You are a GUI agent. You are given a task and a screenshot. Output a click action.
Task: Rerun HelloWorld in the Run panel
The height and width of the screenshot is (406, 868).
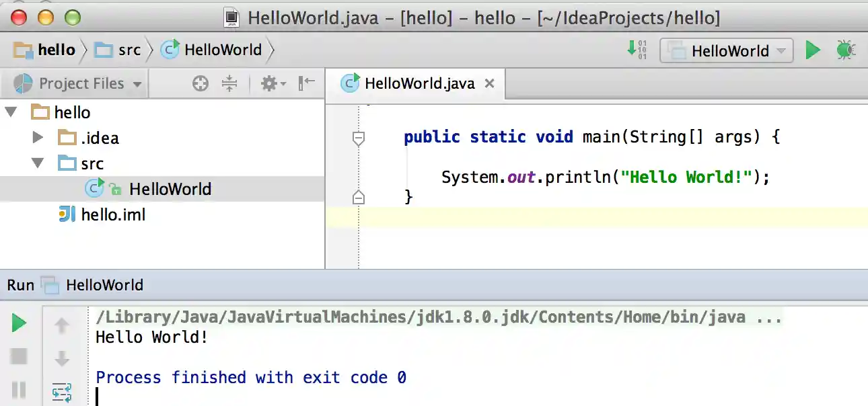click(x=19, y=324)
